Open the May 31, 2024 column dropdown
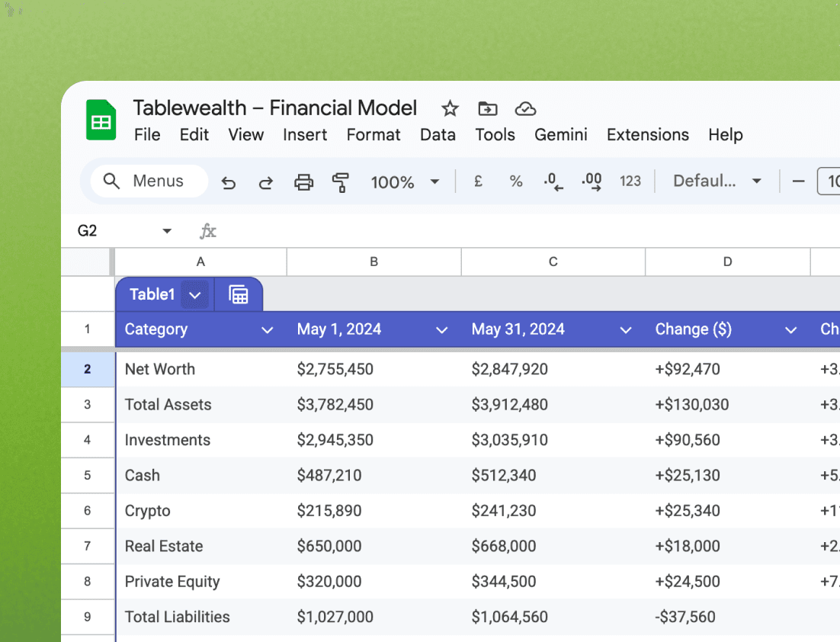This screenshot has height=642, width=840. coord(625,330)
